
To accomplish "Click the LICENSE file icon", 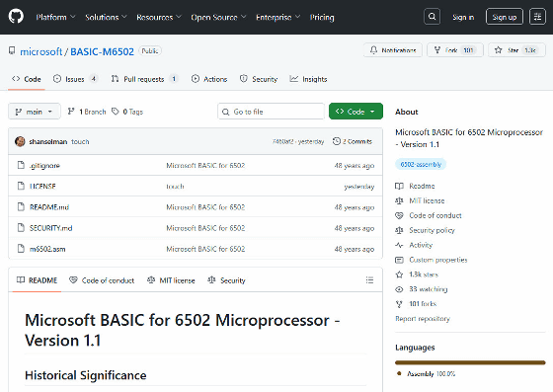I will tap(21, 186).
